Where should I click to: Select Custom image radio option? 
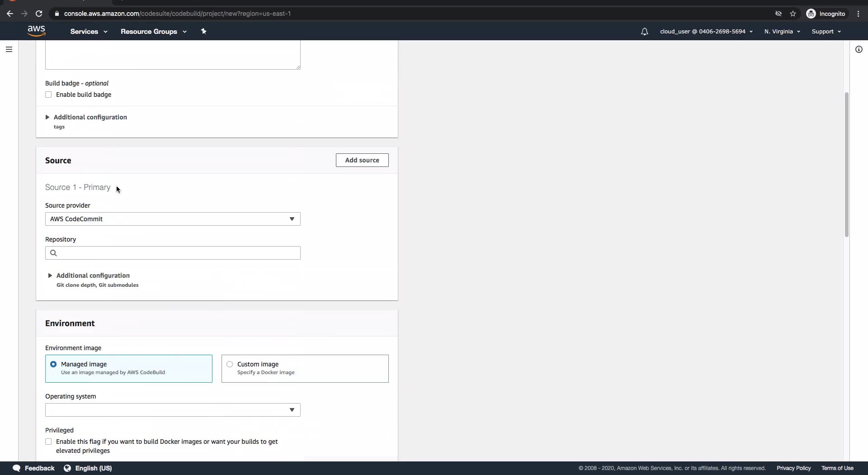(230, 364)
